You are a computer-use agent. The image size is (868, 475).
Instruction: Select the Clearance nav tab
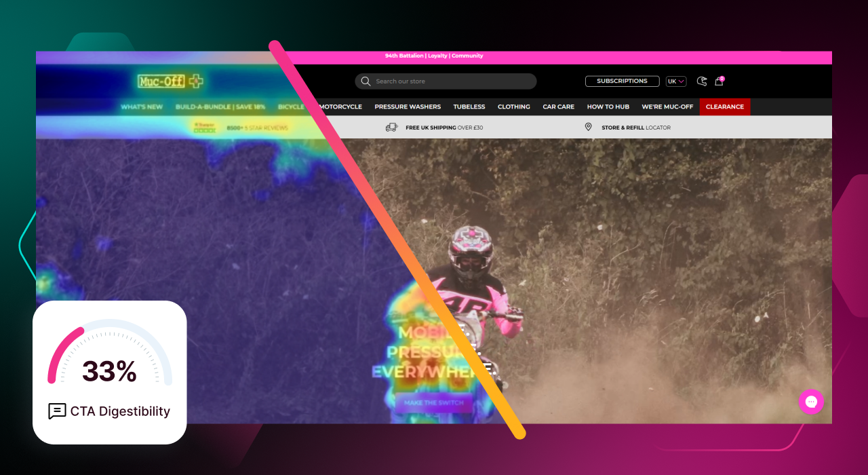click(x=724, y=107)
